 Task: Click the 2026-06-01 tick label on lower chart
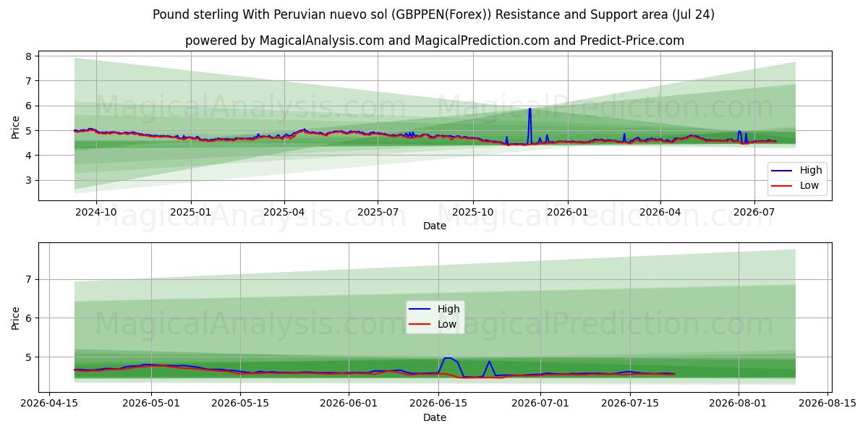click(x=349, y=404)
